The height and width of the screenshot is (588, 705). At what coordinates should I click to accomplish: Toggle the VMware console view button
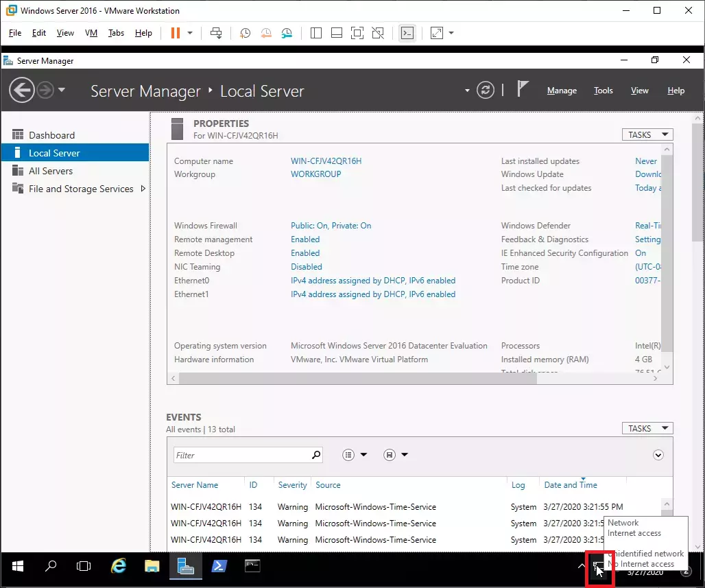point(407,33)
